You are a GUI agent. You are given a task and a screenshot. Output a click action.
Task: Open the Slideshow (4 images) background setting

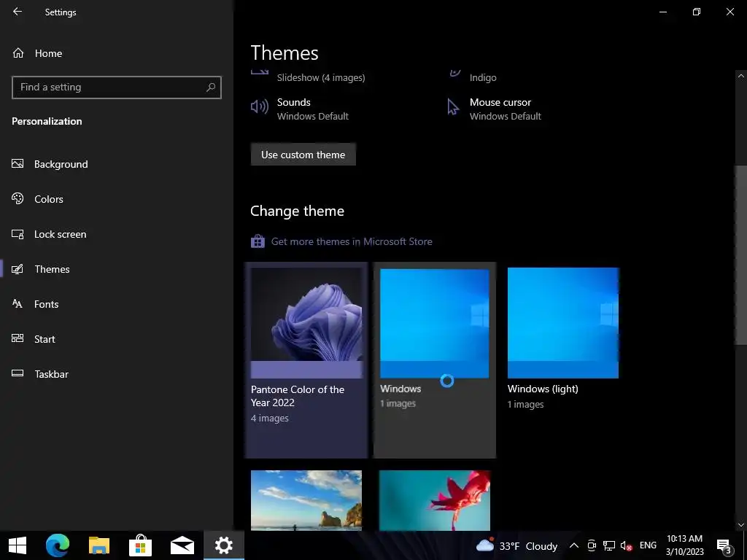click(x=321, y=77)
